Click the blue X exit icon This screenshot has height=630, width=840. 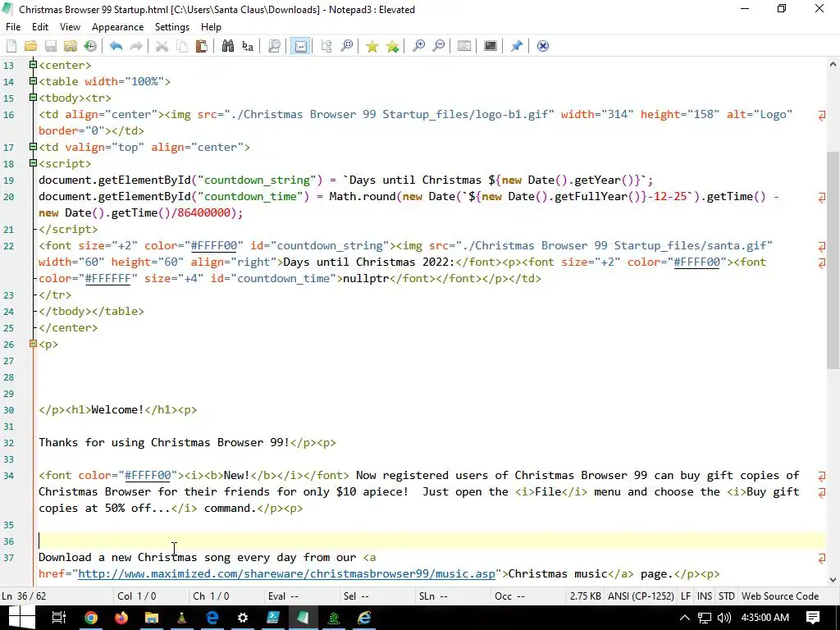[543, 46]
